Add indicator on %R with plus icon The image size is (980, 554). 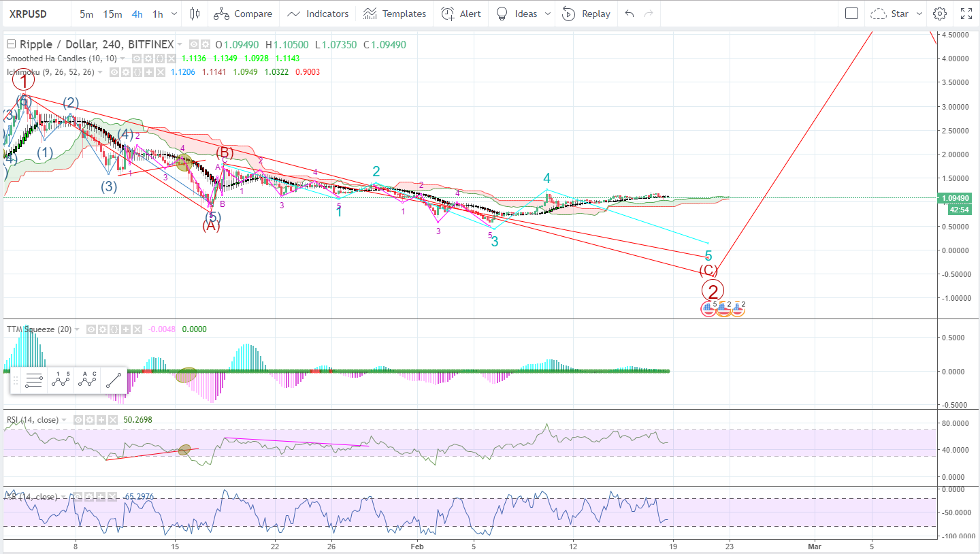point(101,497)
